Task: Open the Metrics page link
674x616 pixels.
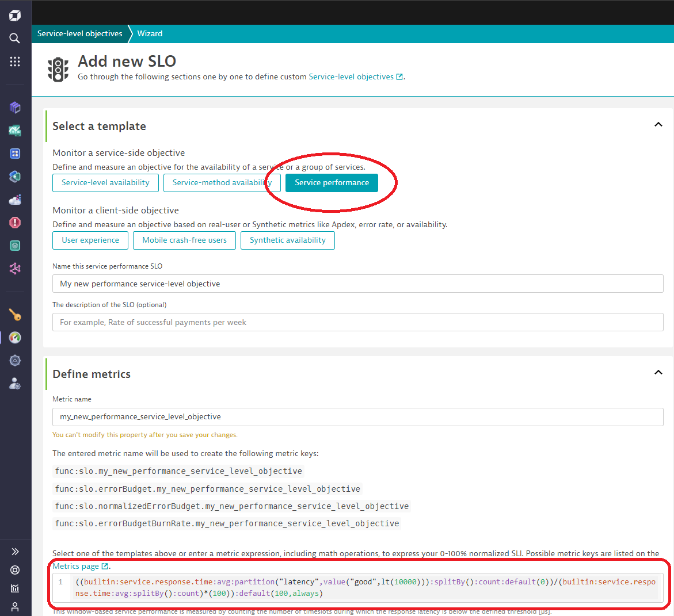Action: click(x=76, y=565)
